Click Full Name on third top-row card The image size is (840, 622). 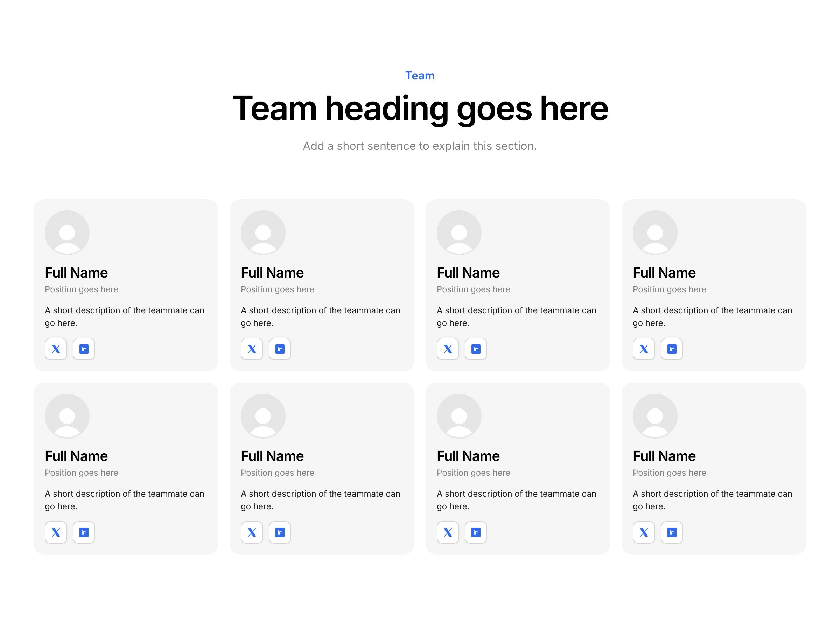pyautogui.click(x=468, y=273)
